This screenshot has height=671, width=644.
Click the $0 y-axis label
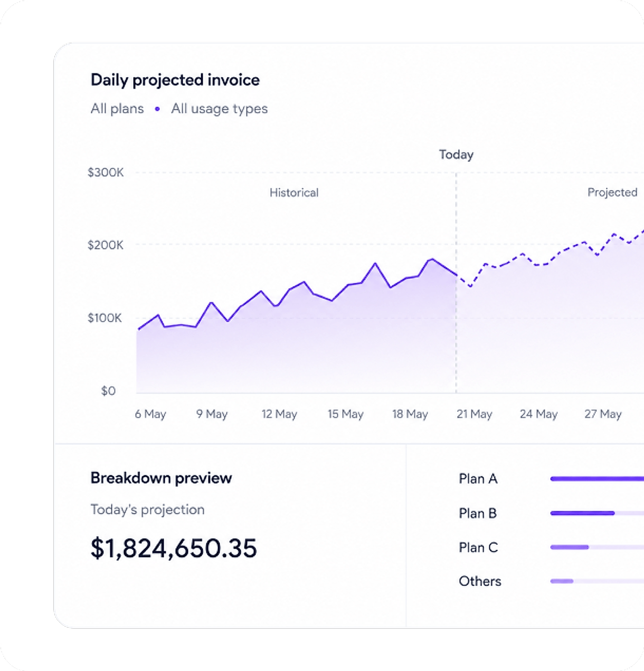(108, 391)
